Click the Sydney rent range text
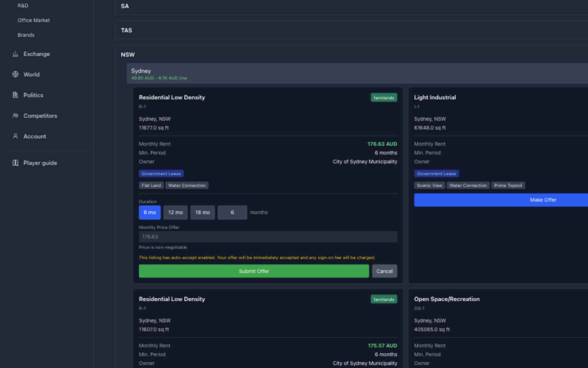The height and width of the screenshot is (368, 588). pos(159,78)
